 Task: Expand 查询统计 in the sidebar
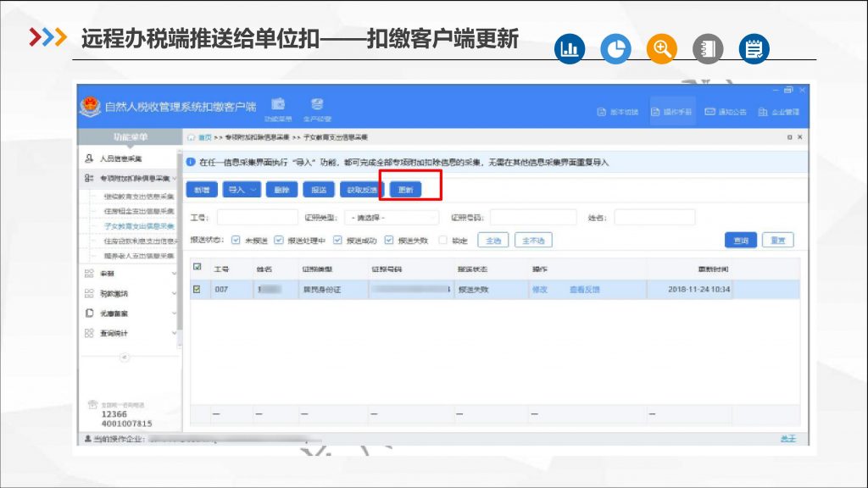click(x=130, y=333)
